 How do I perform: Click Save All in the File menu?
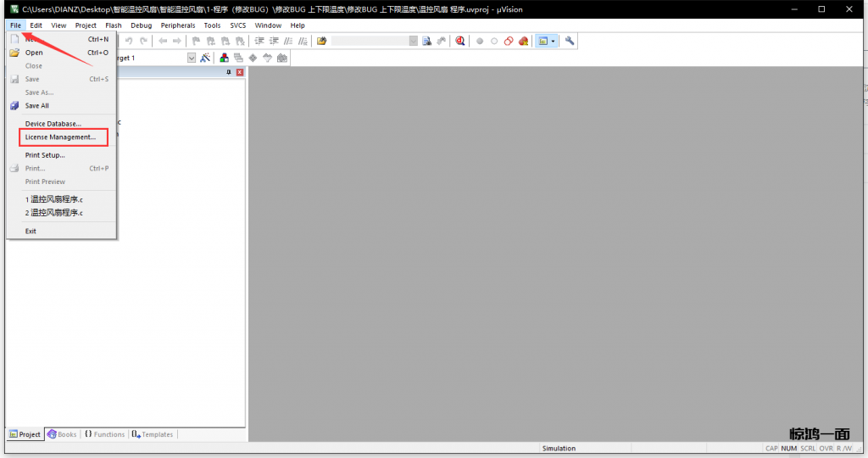click(37, 106)
